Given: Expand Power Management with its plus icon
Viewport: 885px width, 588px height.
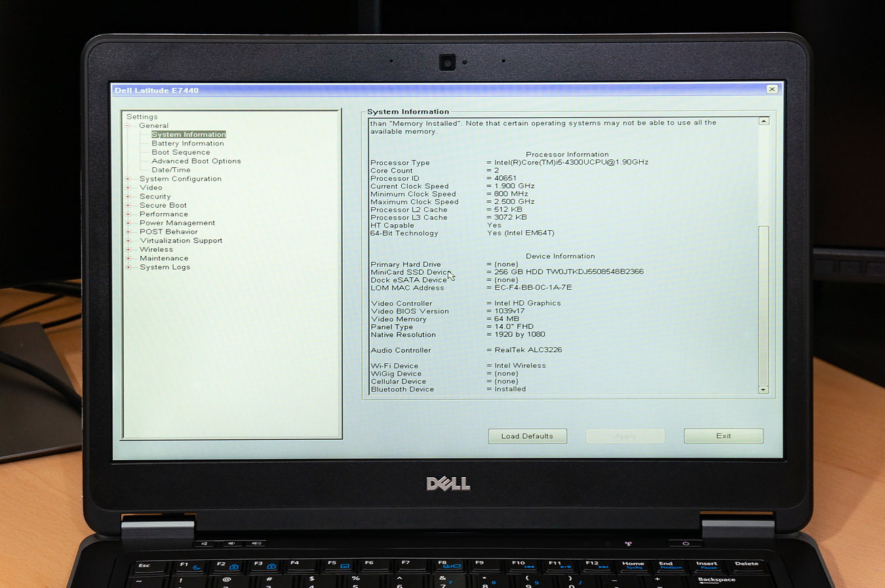Looking at the screenshot, I should (128, 223).
